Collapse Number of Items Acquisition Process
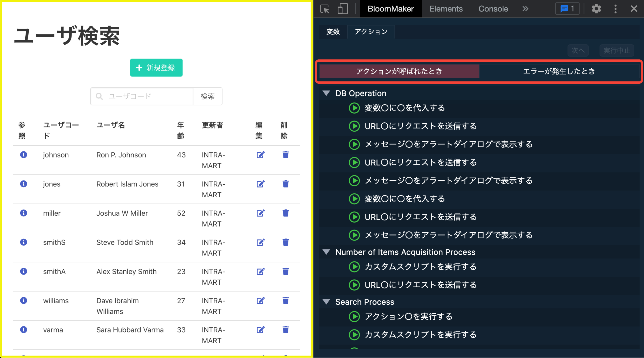Viewport: 644px width, 358px height. pyautogui.click(x=326, y=252)
